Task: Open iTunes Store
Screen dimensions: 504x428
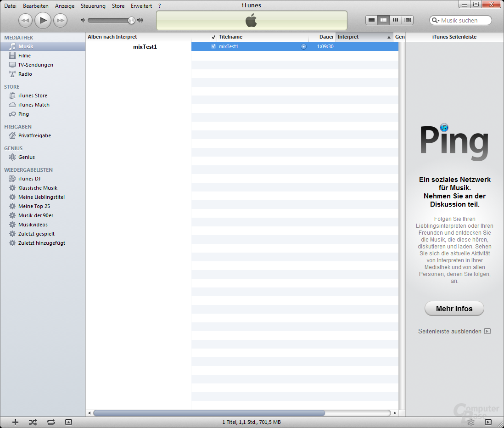Action: 43,96
